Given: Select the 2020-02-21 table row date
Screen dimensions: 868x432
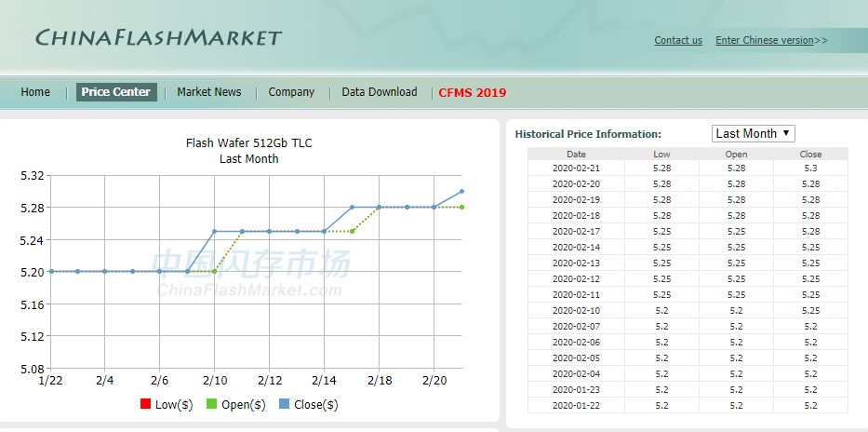Looking at the screenshot, I should 576,168.
